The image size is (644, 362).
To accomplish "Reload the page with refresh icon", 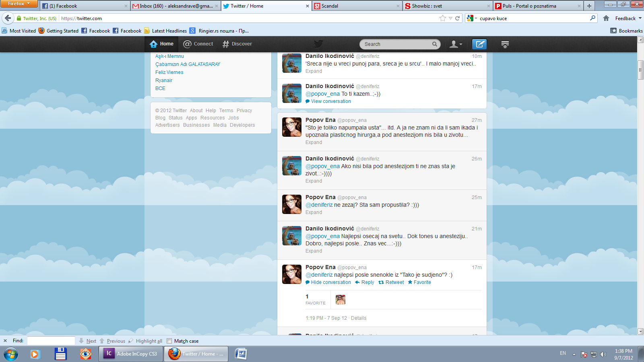I will 458,18.
